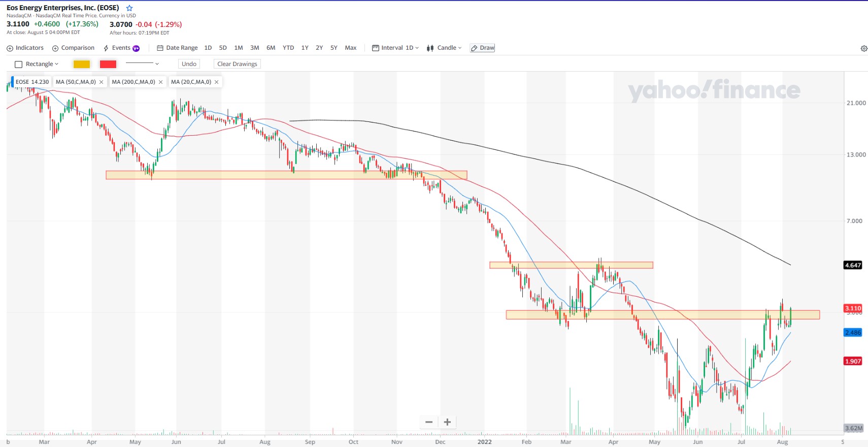Image resolution: width=868 pixels, height=447 pixels.
Task: Select the YTD date range
Action: coord(288,48)
